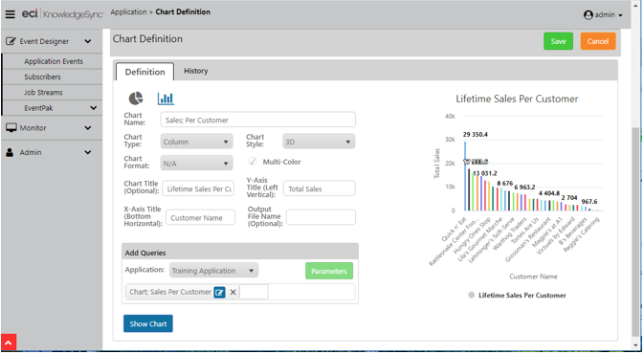Click the X-Axis Title input field
The height and width of the screenshot is (354, 644).
tap(200, 217)
